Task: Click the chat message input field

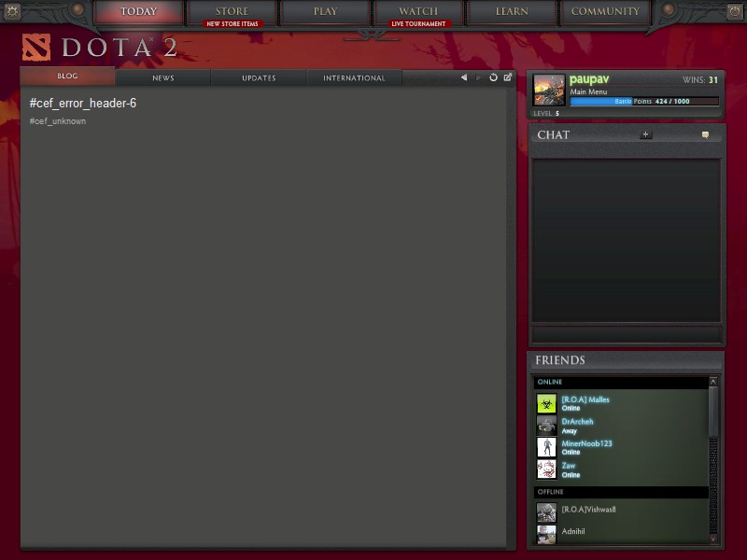Action: coord(627,334)
